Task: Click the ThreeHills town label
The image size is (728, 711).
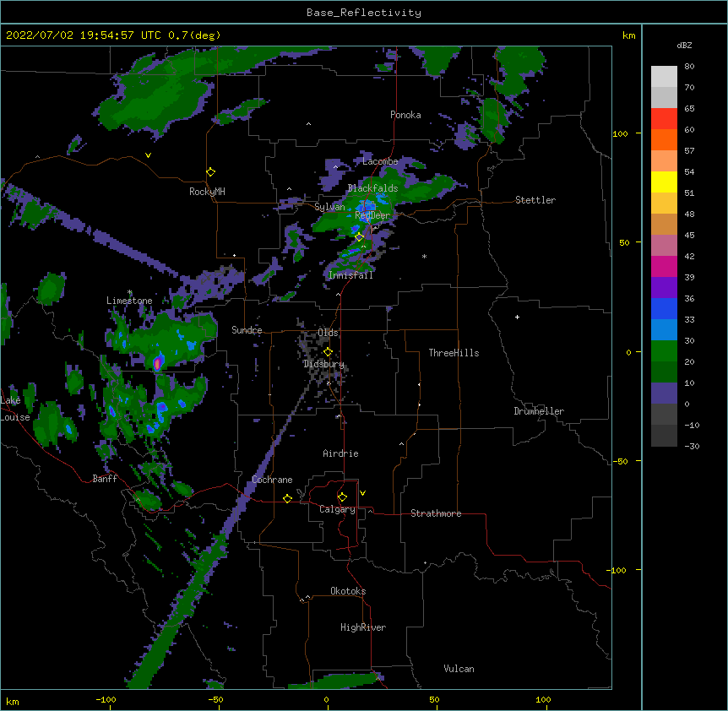Action: tap(454, 353)
